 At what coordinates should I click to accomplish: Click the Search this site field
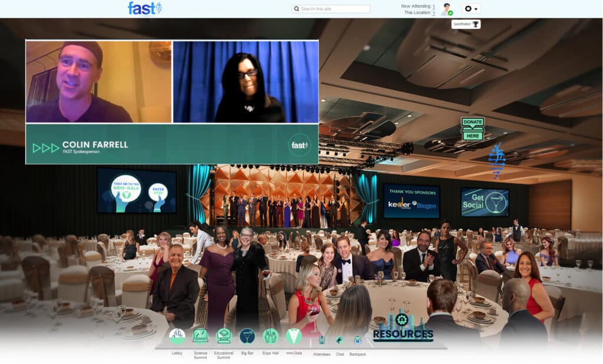331,9
